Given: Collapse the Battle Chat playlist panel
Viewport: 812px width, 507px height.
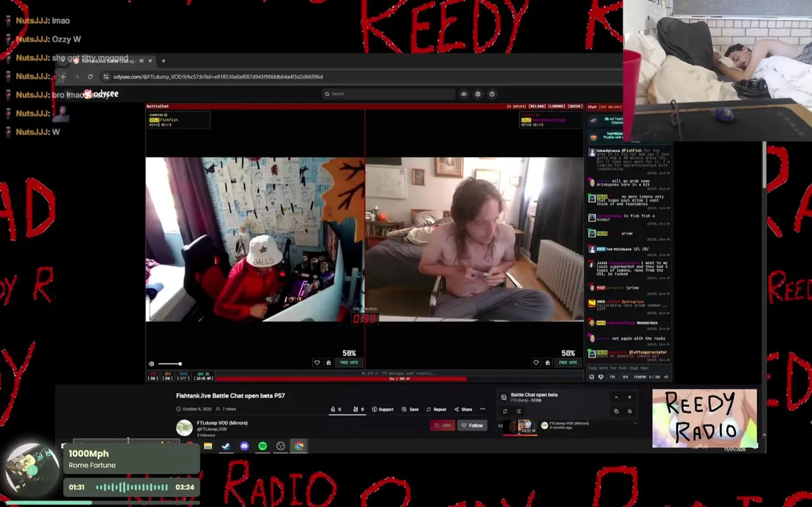Looking at the screenshot, I should coord(616,397).
